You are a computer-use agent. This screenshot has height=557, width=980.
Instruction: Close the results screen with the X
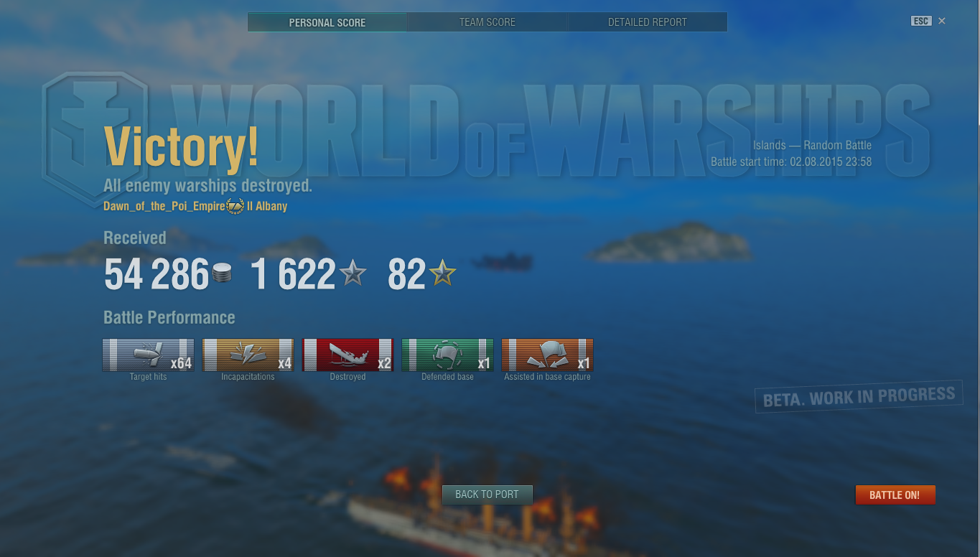point(942,21)
